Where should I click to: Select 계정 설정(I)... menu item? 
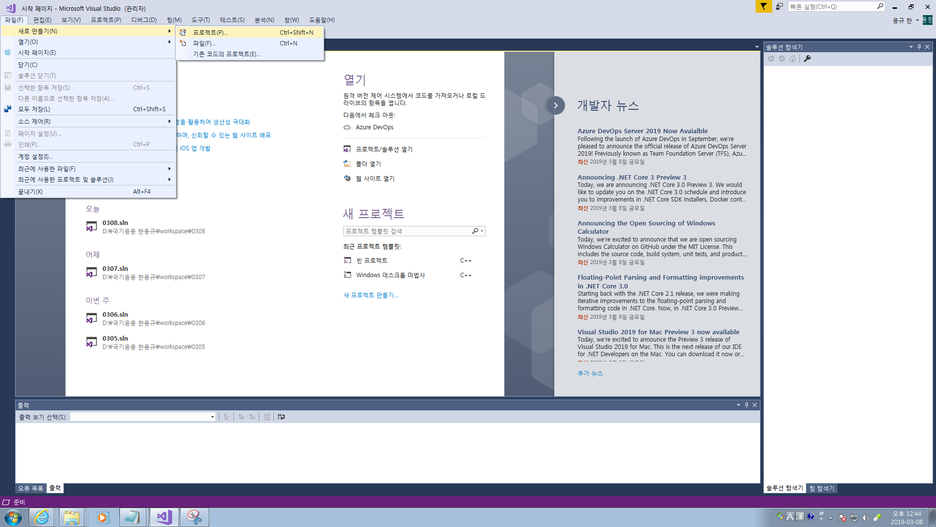click(88, 156)
